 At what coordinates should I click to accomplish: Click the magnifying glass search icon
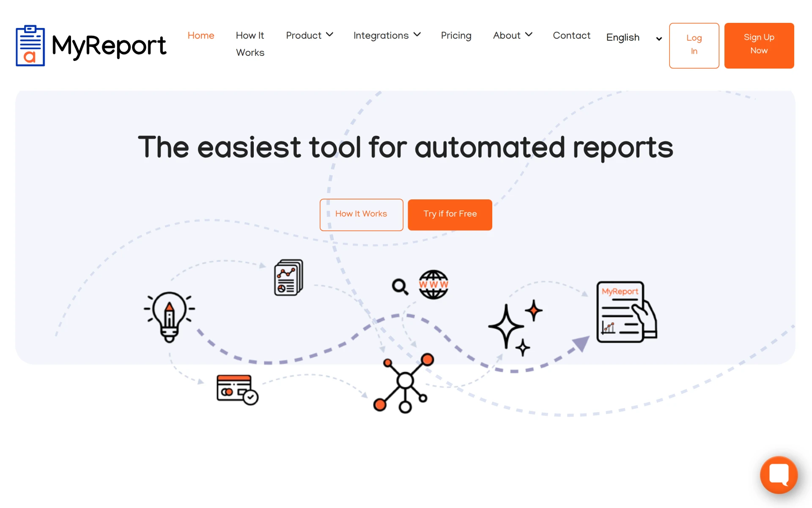(400, 287)
